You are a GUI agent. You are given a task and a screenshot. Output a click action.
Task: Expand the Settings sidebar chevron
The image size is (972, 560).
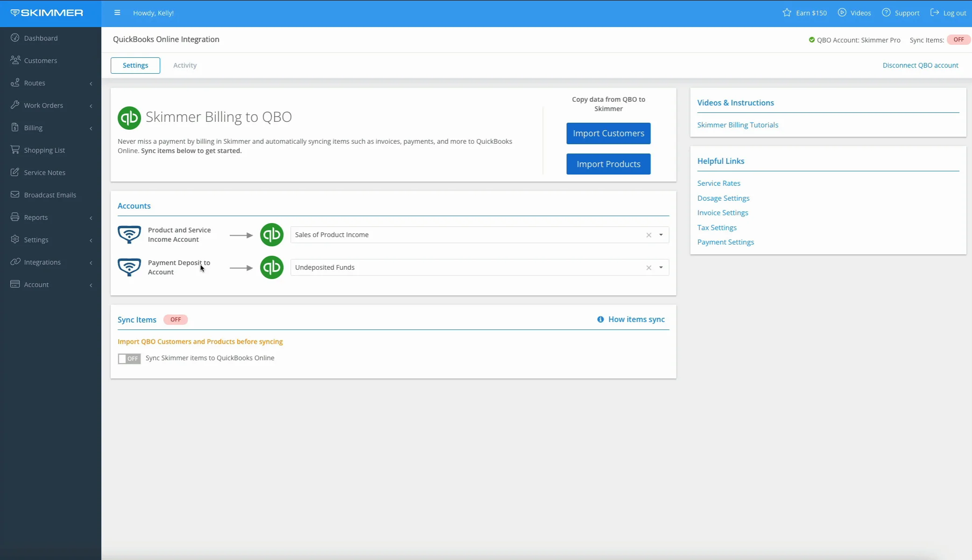[91, 240]
